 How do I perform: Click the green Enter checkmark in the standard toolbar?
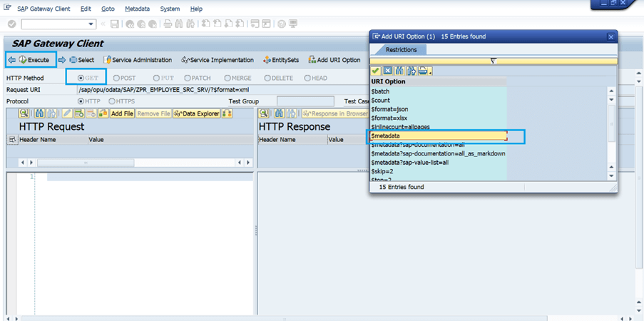pyautogui.click(x=12, y=24)
